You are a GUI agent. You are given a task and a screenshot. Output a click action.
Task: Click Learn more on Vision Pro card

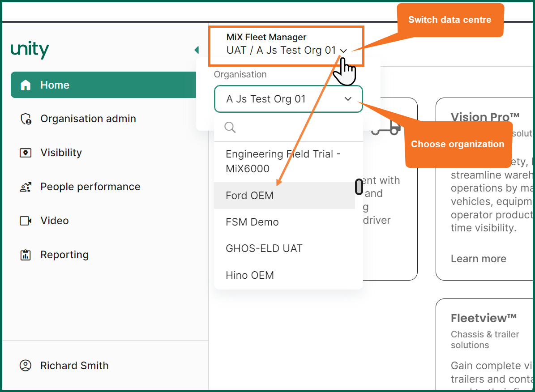tap(478, 259)
